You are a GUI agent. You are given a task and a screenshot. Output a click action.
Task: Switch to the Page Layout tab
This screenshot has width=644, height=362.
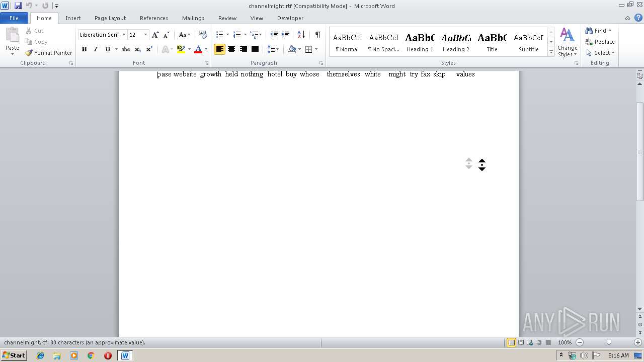pos(110,18)
